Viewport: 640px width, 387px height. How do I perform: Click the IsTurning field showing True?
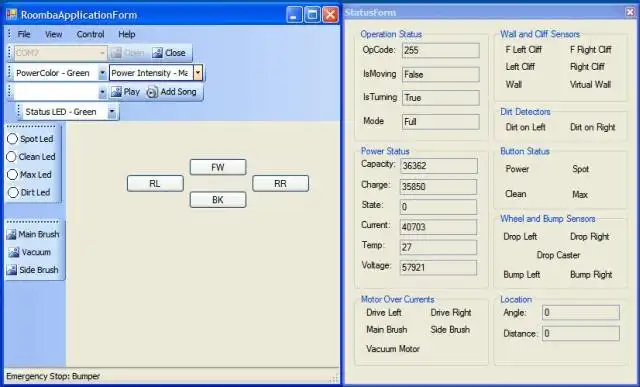[x=440, y=98]
